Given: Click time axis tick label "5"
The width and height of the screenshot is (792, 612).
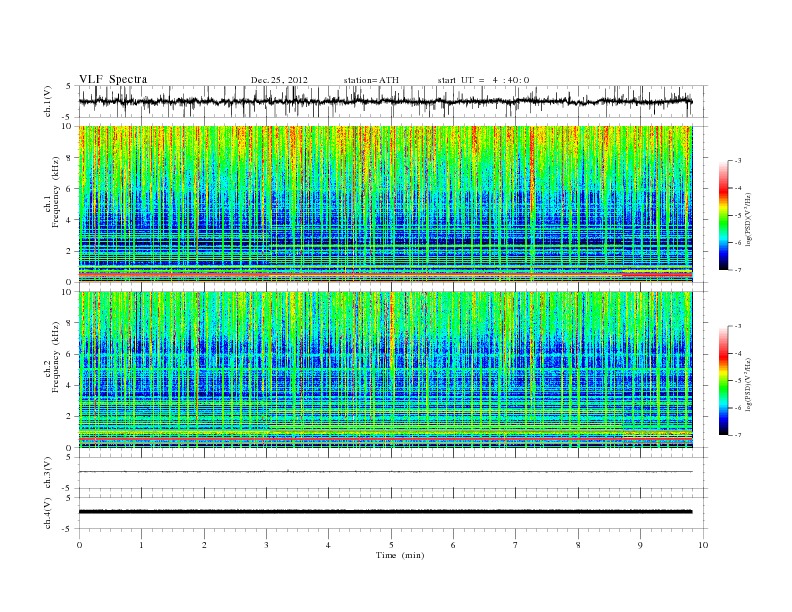Looking at the screenshot, I should (391, 545).
